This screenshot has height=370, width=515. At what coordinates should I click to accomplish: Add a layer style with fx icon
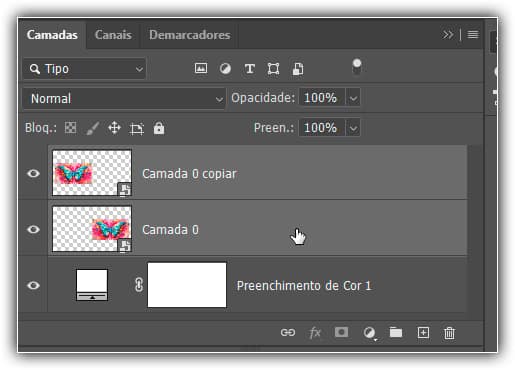(315, 333)
